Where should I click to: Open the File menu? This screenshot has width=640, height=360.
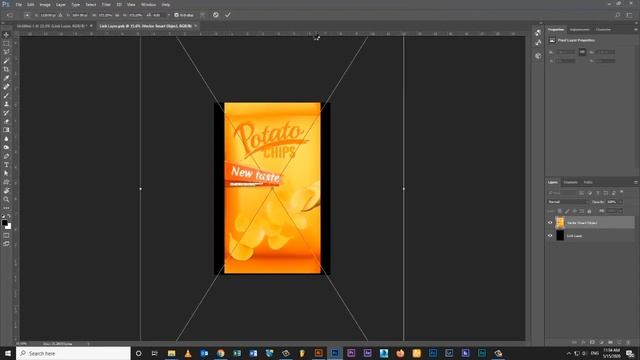19,4
